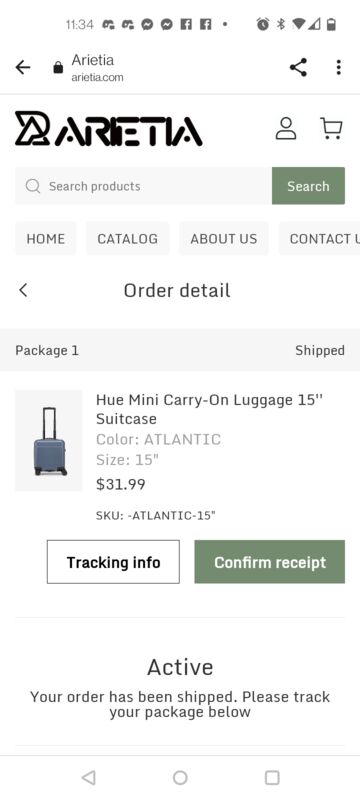This screenshot has height=800, width=360.
Task: Click the Tracking info button
Action: (113, 562)
